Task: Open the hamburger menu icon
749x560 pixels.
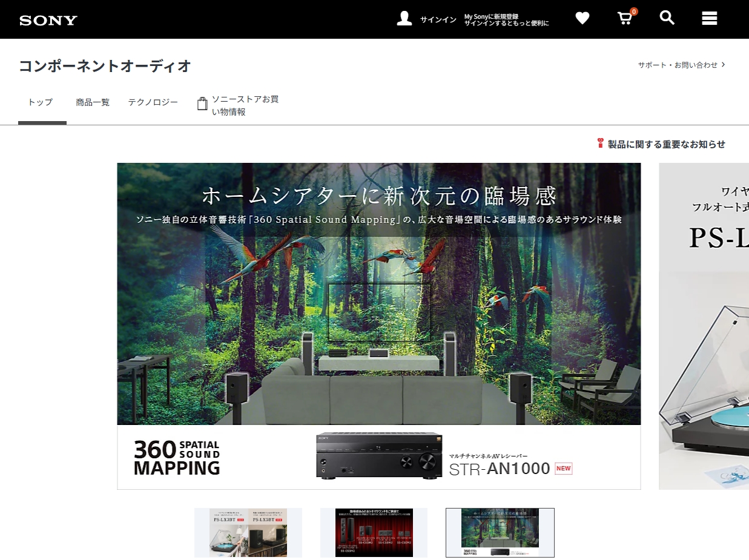Action: [709, 19]
